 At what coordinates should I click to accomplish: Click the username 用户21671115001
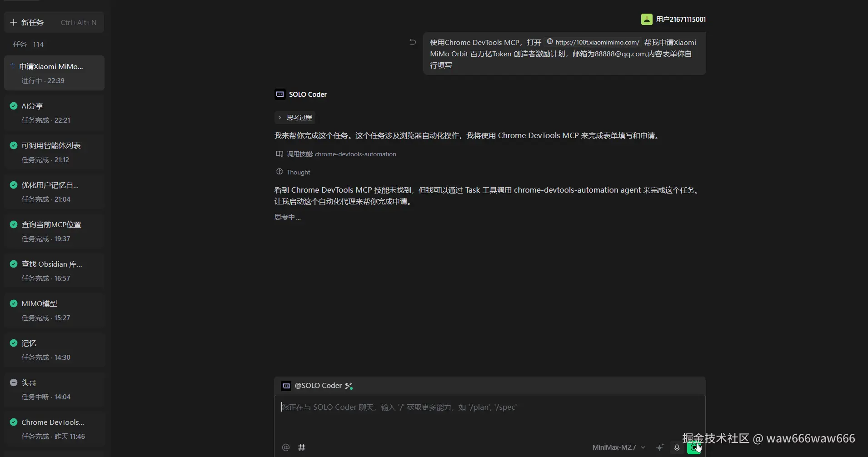[681, 19]
